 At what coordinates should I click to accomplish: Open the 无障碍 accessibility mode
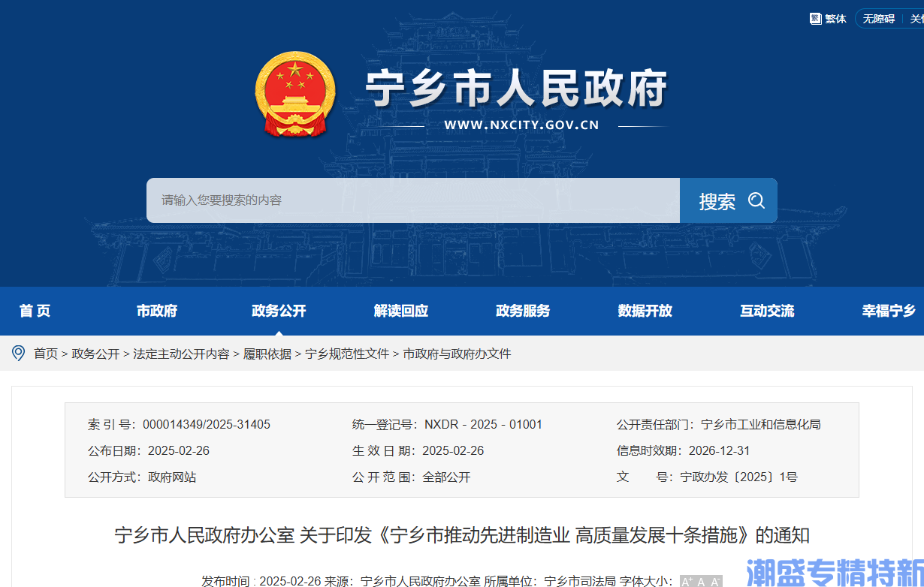coord(878,19)
